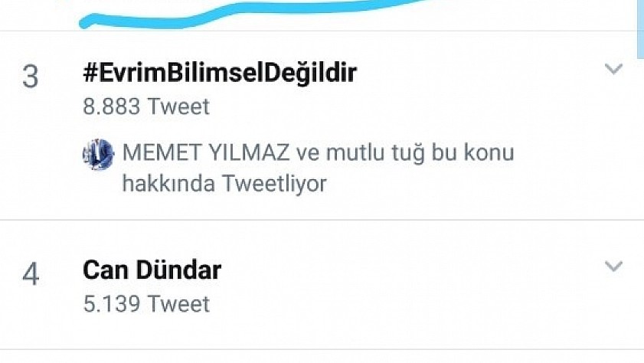Click the word Tweet after 5.139

tap(178, 304)
